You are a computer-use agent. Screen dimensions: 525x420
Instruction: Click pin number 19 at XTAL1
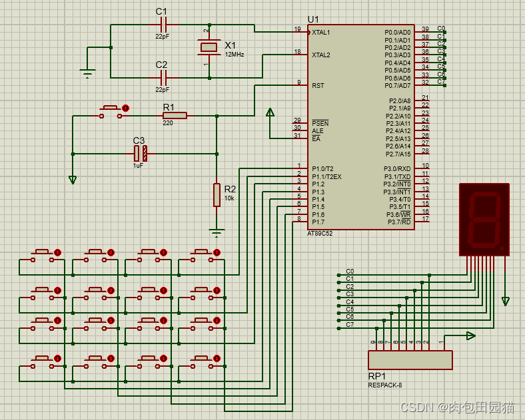(297, 29)
